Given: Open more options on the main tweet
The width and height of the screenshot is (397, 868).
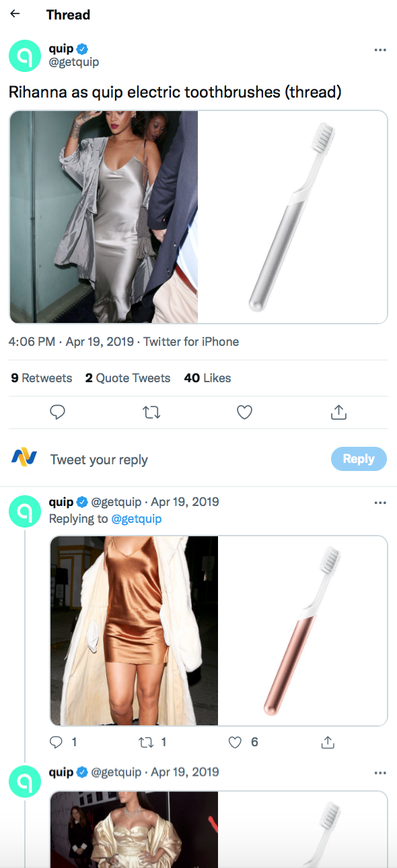Looking at the screenshot, I should pos(380,50).
